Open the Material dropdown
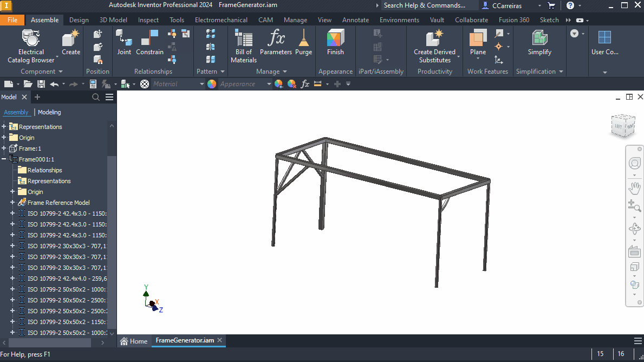Image resolution: width=644 pixels, height=362 pixels. point(200,83)
